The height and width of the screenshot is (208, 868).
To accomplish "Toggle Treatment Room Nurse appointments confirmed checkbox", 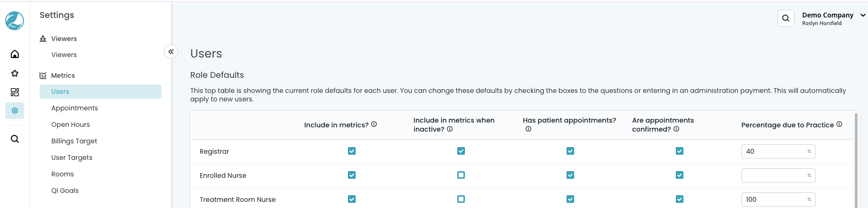I will 680,199.
